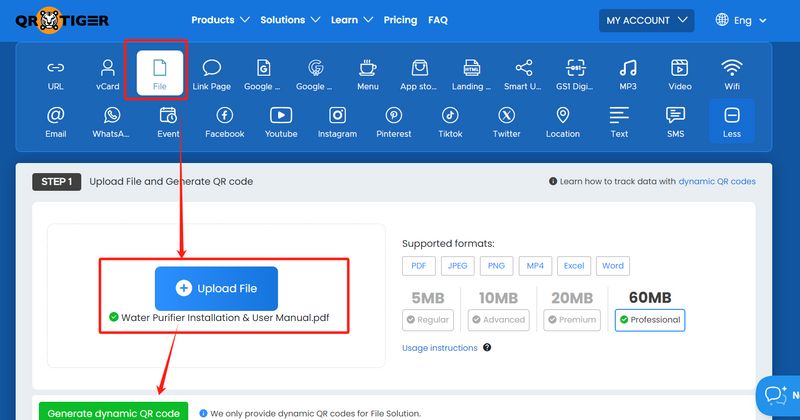Image resolution: width=800 pixels, height=420 pixels.
Task: Select the GS1 Digital Link option
Action: tap(575, 75)
